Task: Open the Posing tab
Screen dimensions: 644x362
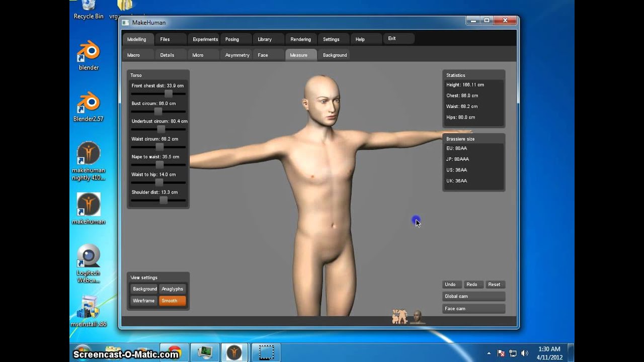Action: pyautogui.click(x=236, y=39)
